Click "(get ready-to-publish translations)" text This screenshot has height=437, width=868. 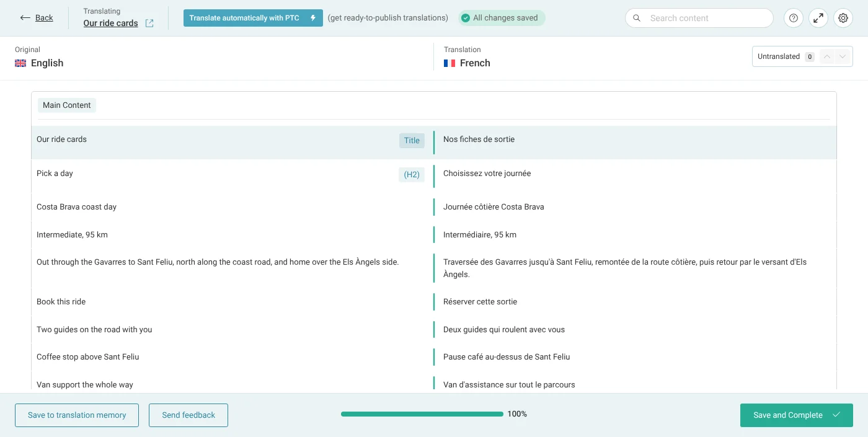[388, 18]
